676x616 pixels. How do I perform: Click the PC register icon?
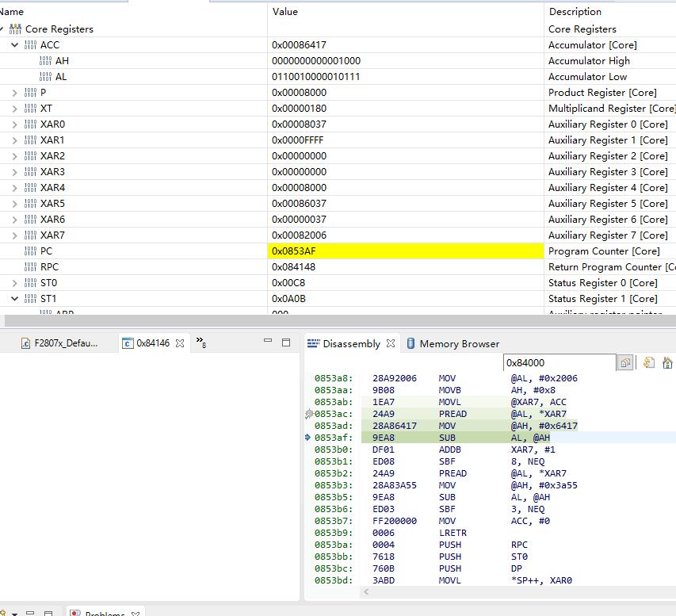coord(31,251)
